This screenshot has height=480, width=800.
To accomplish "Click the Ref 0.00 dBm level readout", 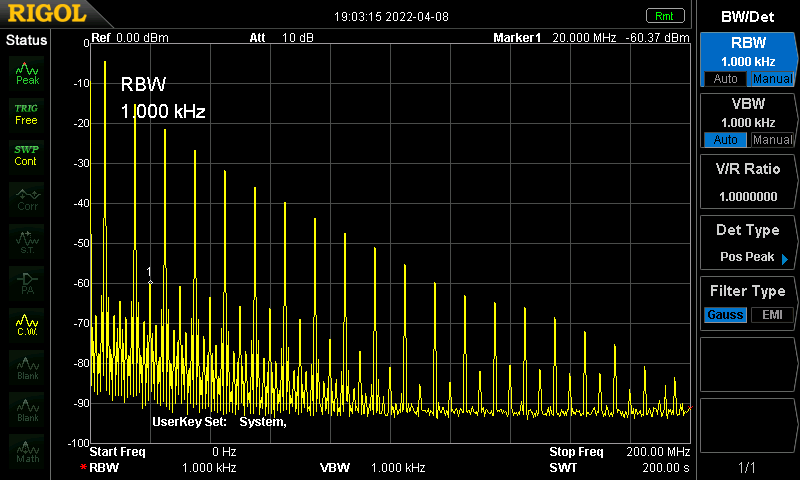I will pyautogui.click(x=130, y=38).
